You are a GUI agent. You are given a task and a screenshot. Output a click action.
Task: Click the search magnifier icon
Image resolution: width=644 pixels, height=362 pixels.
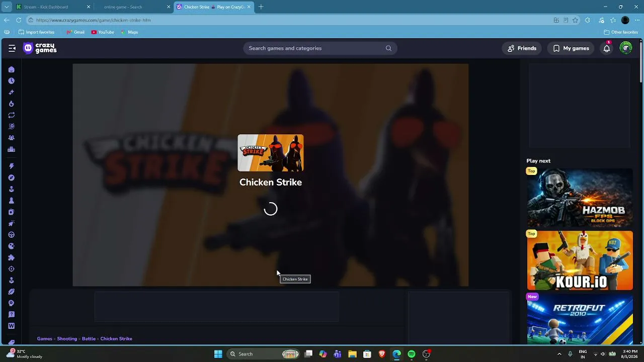pyautogui.click(x=388, y=48)
